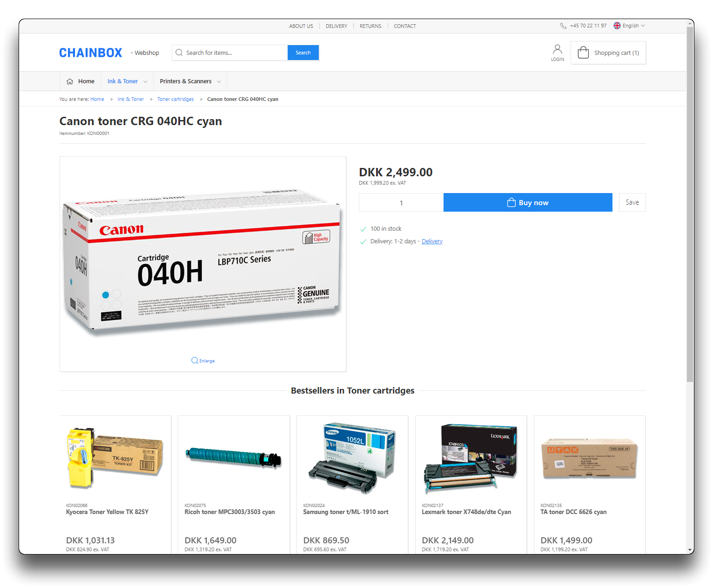Click the quantity input field
This screenshot has height=588, width=713.
401,202
